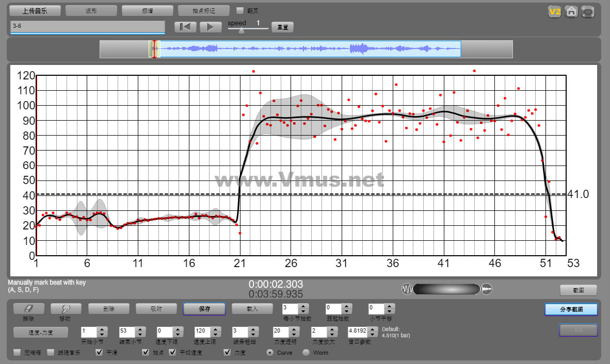This screenshot has height=364, width=610.
Task: Toggle the fullscreen icon
Action: click(588, 12)
